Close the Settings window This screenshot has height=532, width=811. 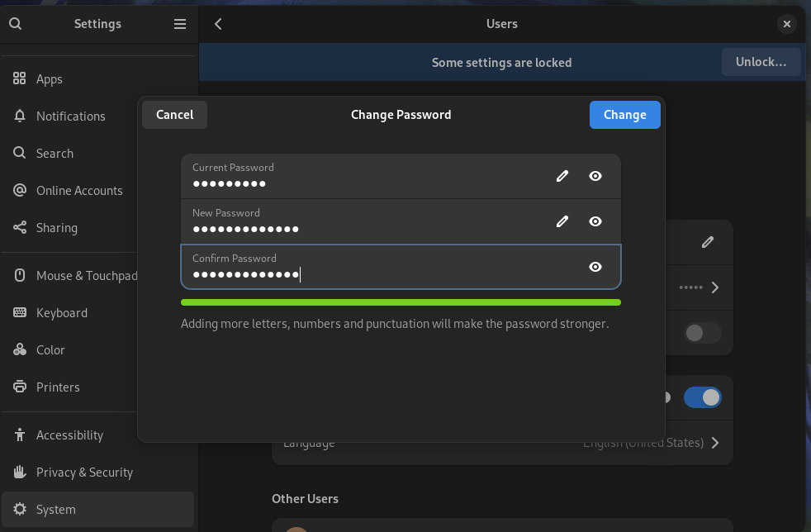pos(787,24)
